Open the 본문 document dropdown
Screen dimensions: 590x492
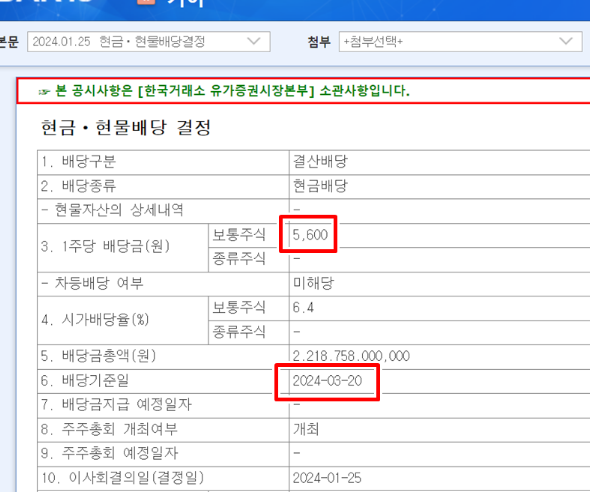point(149,41)
